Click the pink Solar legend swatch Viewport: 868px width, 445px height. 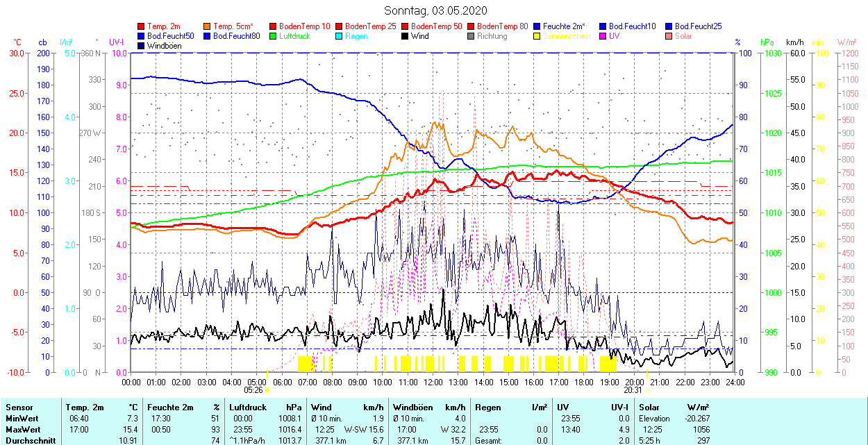[x=669, y=36]
